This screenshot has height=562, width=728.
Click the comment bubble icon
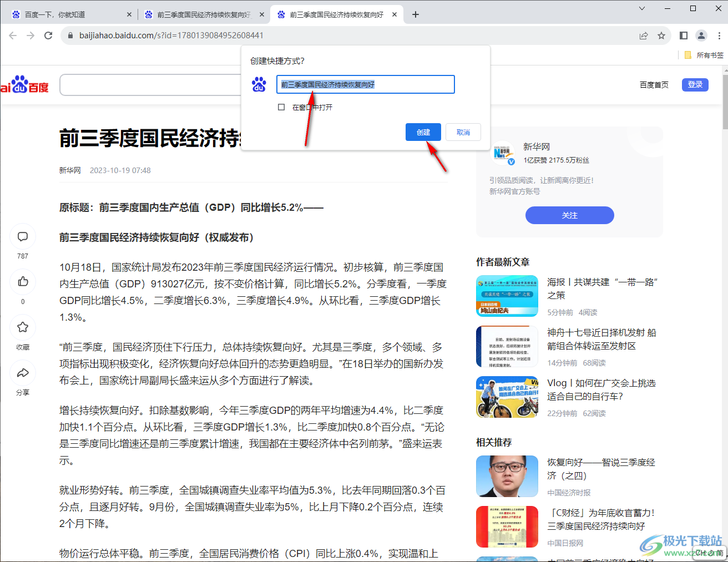point(23,236)
